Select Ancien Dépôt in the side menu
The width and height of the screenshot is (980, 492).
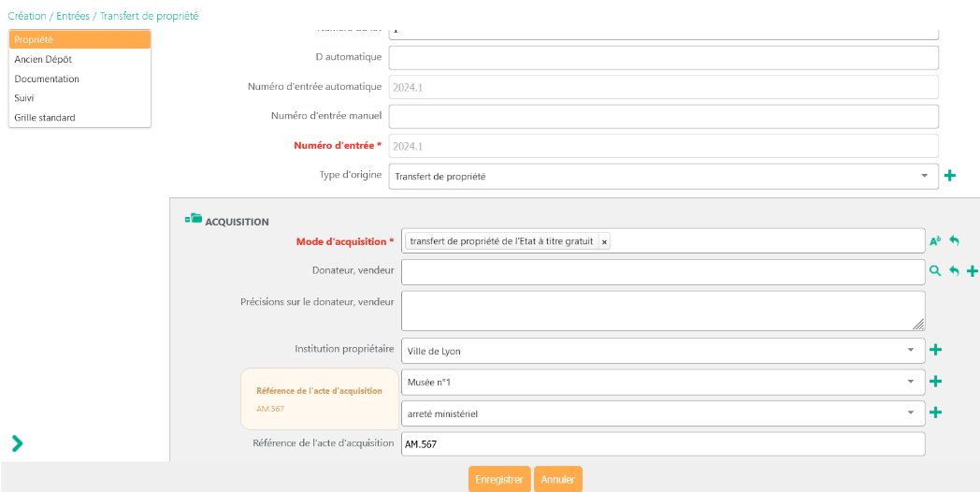pos(43,59)
